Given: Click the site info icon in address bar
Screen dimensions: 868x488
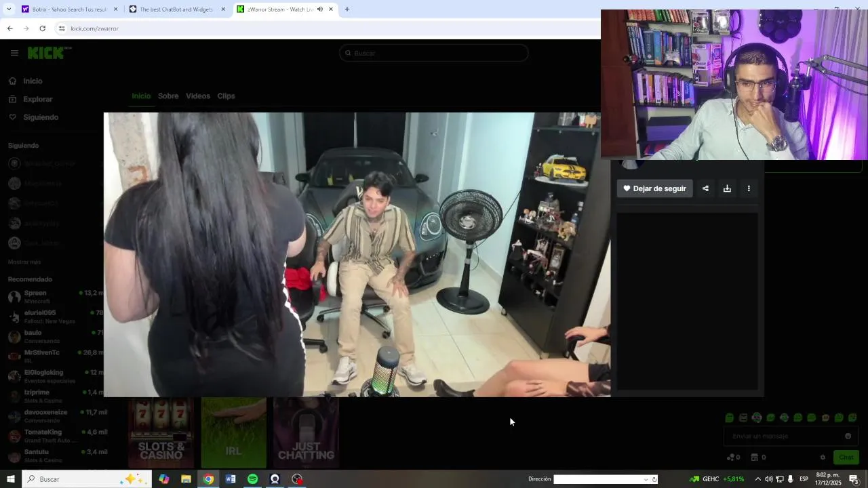Looking at the screenshot, I should coord(61,28).
